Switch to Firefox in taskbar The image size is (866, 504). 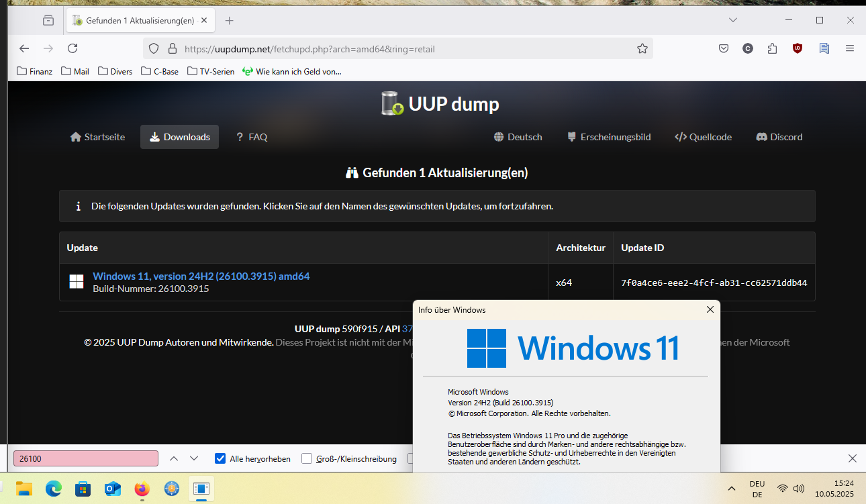(x=142, y=489)
